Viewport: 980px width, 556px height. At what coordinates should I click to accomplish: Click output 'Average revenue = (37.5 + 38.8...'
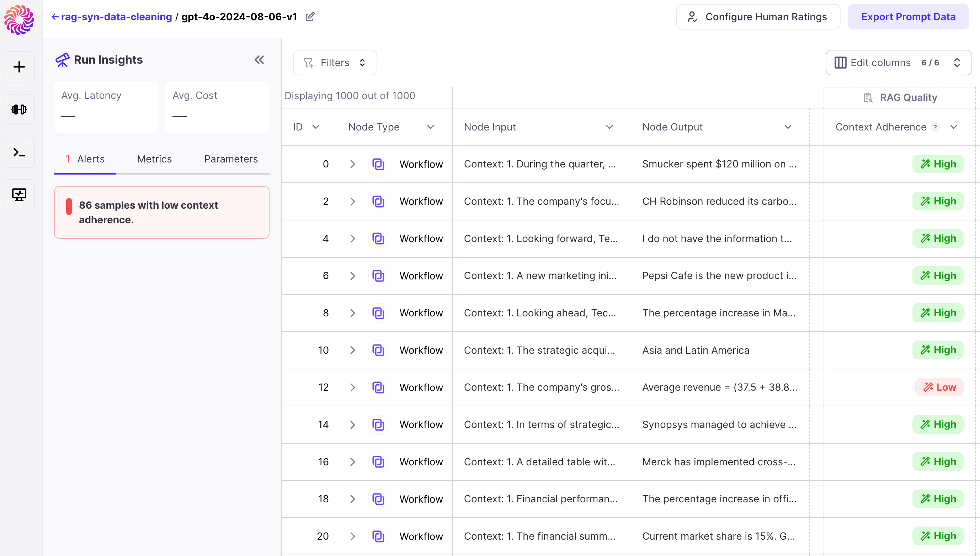click(720, 387)
